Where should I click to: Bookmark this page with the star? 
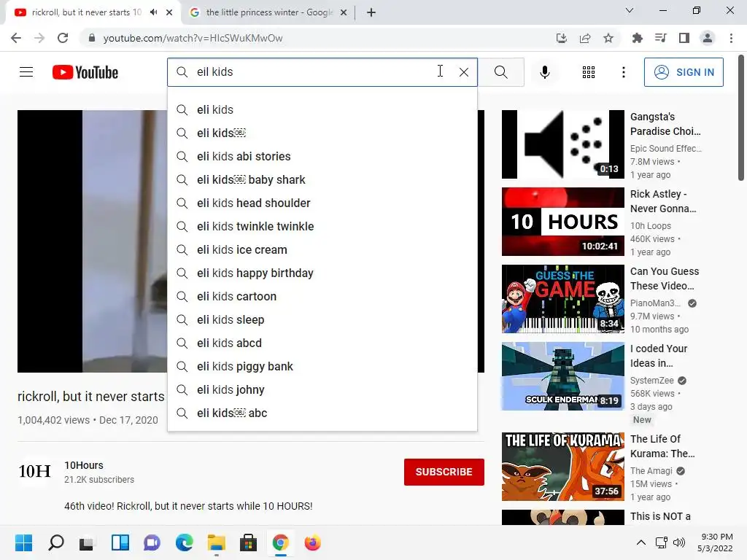pyautogui.click(x=608, y=38)
